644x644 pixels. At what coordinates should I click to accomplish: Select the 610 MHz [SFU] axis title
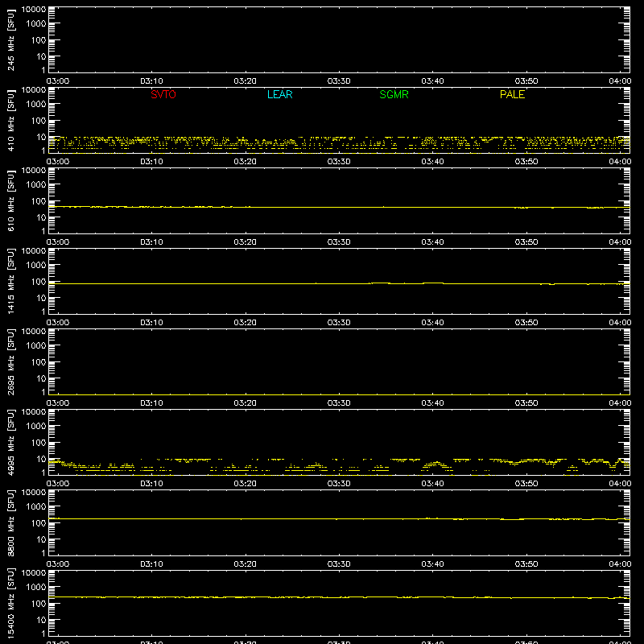[x=10, y=200]
